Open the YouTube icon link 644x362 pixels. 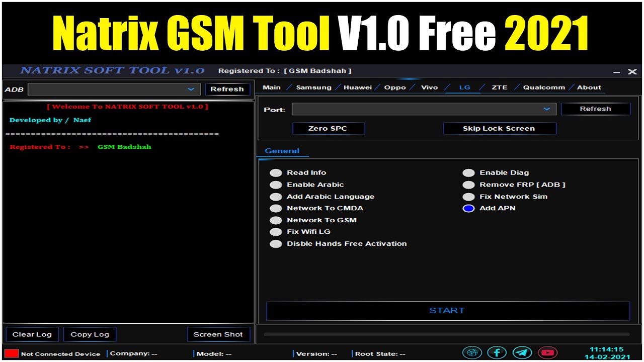[547, 352]
